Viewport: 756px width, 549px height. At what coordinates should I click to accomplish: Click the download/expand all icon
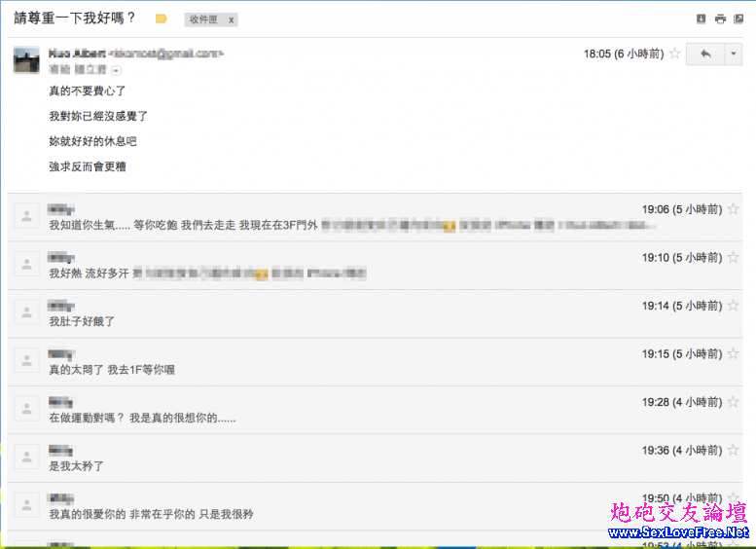(701, 18)
